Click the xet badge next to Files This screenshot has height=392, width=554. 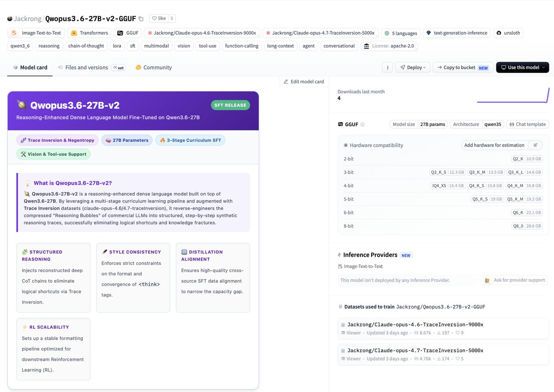pyautogui.click(x=119, y=67)
